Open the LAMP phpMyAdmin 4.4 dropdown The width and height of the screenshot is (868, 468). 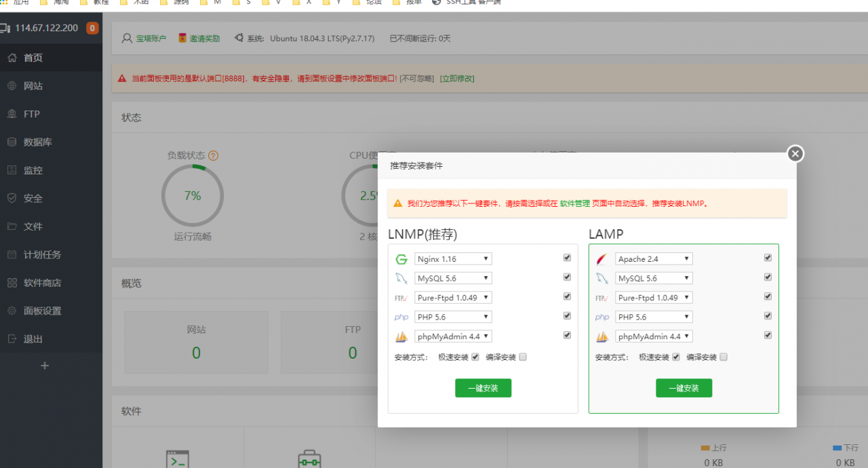[x=654, y=336]
